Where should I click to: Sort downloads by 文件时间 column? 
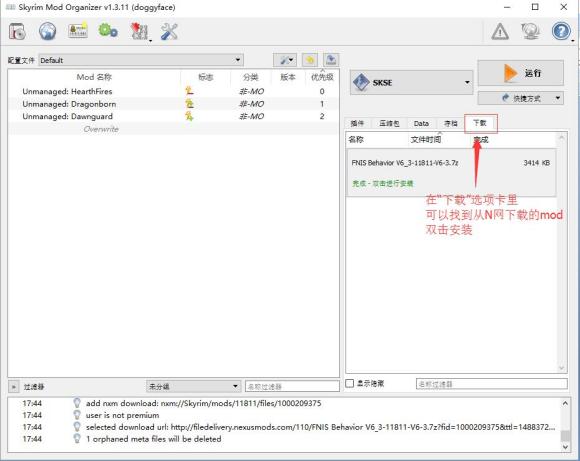pos(439,139)
